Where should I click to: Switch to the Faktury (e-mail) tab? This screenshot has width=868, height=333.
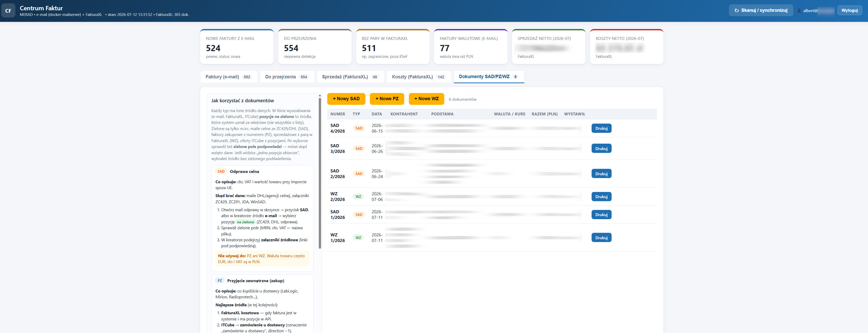229,77
